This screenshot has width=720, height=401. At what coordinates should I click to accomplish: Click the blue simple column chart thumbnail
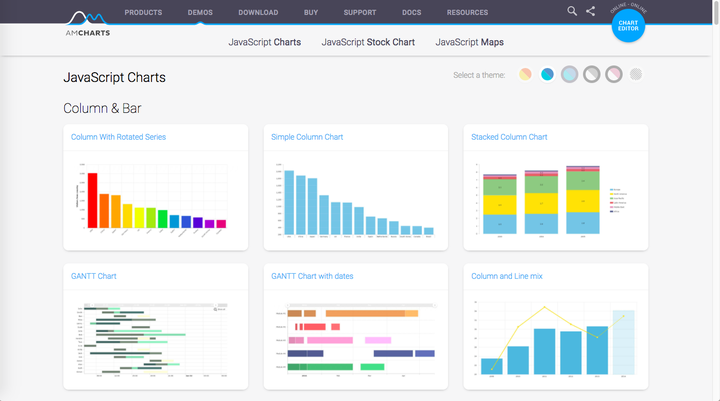pyautogui.click(x=354, y=200)
